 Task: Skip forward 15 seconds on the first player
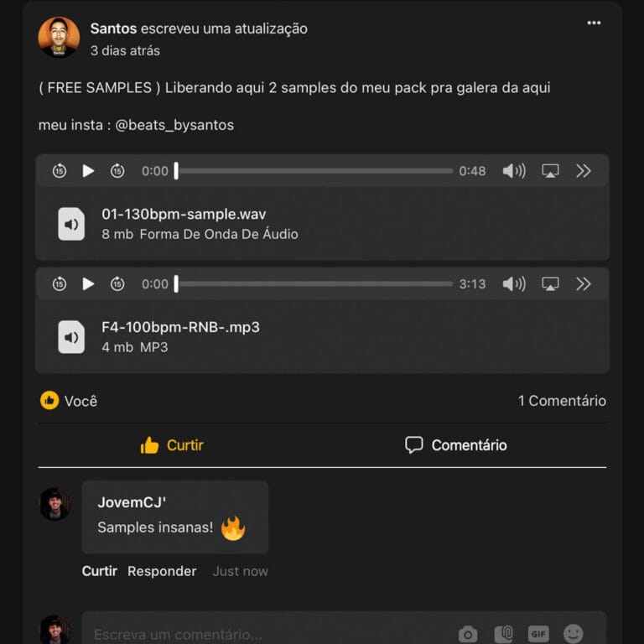point(117,171)
